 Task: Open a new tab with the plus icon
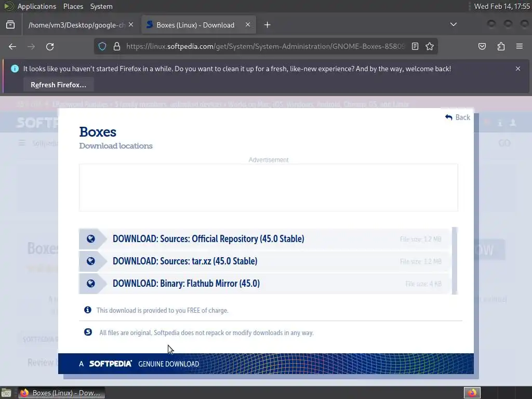tap(268, 25)
